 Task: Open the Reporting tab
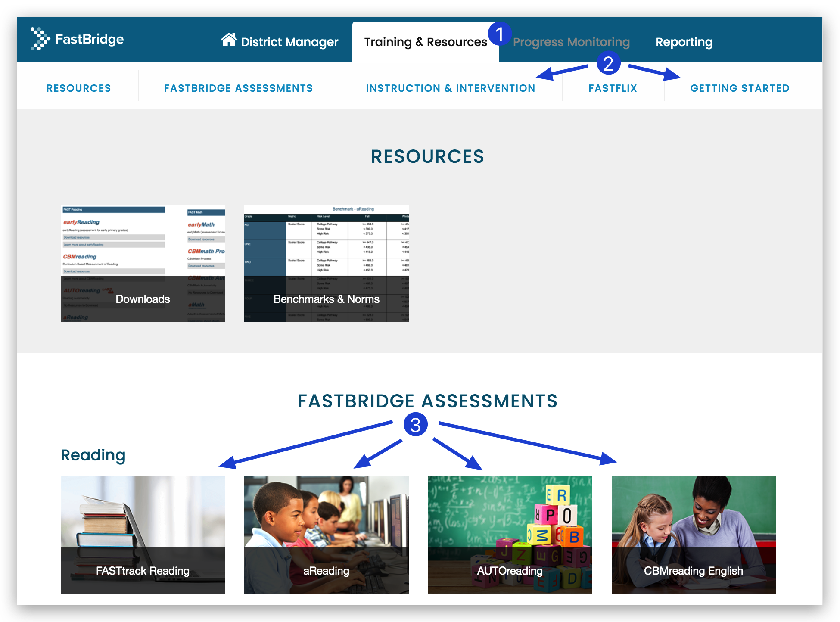pyautogui.click(x=684, y=42)
